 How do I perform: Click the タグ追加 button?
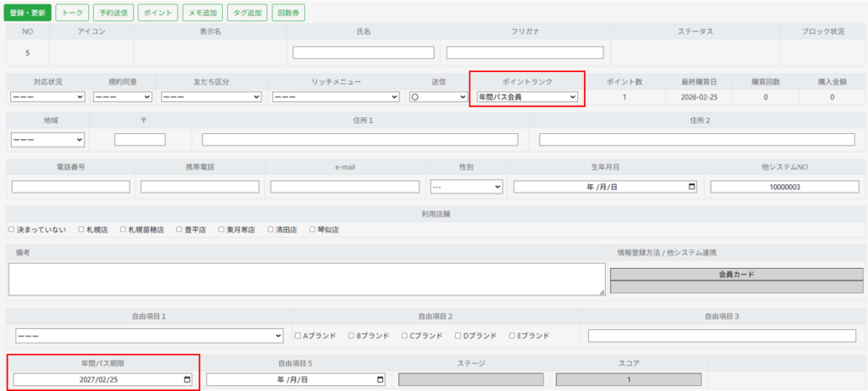coord(248,13)
